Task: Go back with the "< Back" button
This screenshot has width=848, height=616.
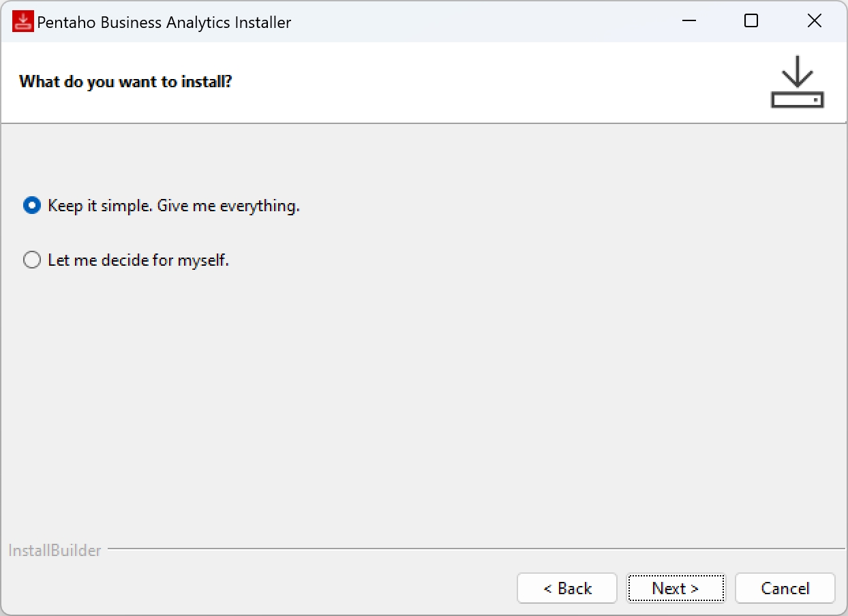Action: [x=567, y=588]
